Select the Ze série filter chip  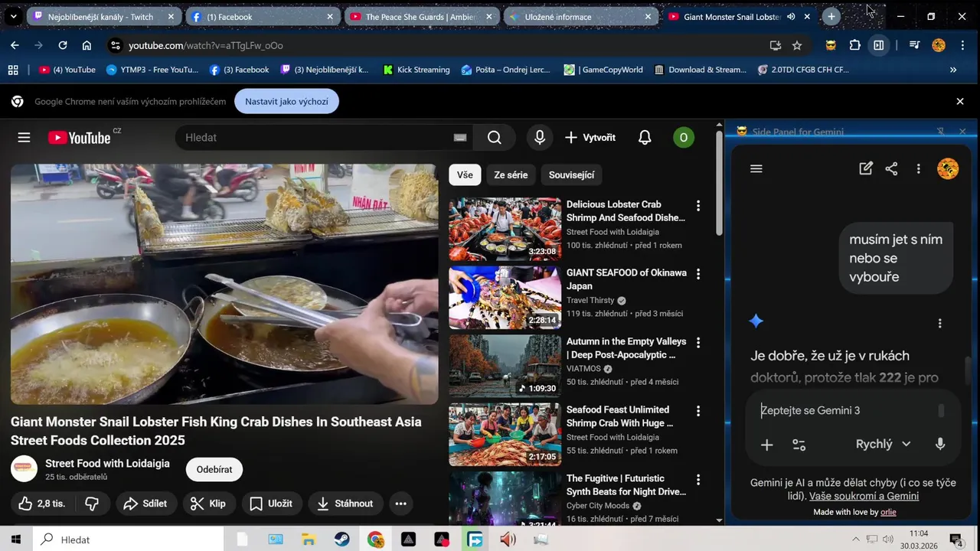click(511, 175)
